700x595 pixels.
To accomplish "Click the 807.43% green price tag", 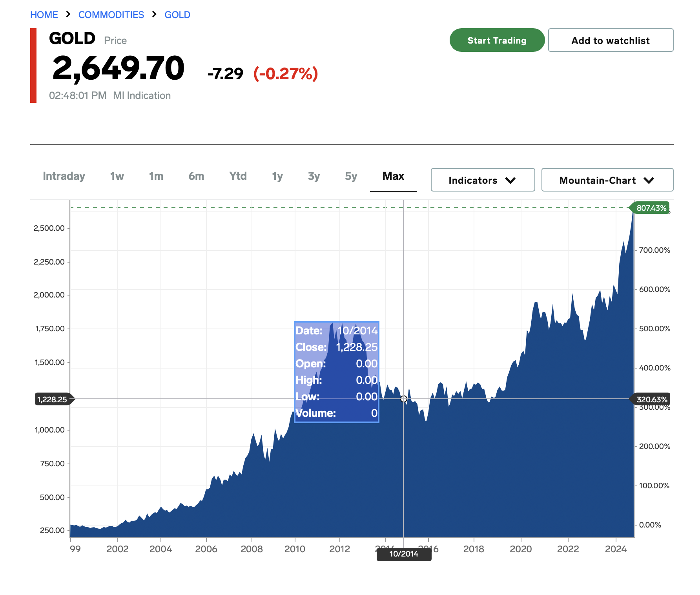I will point(649,208).
